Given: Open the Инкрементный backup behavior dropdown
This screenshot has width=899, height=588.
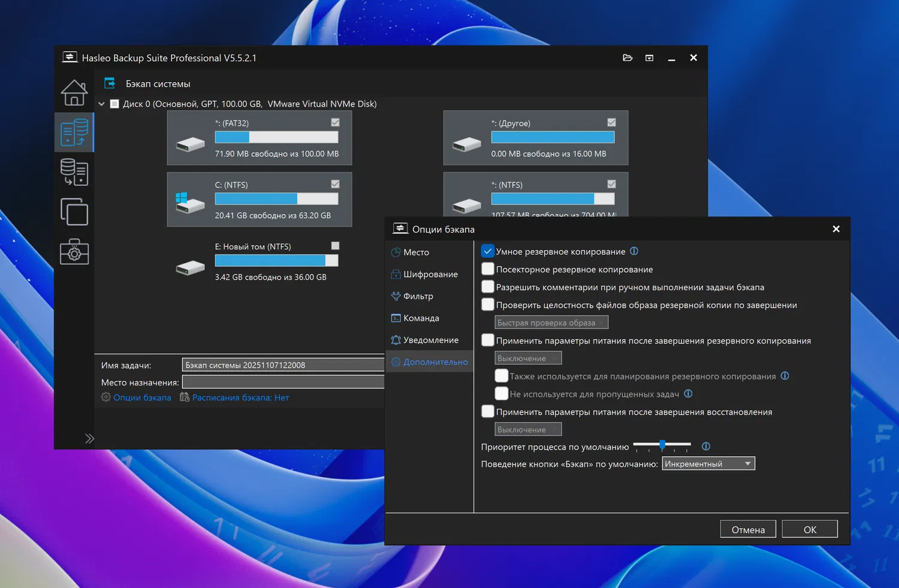Looking at the screenshot, I should click(x=708, y=463).
